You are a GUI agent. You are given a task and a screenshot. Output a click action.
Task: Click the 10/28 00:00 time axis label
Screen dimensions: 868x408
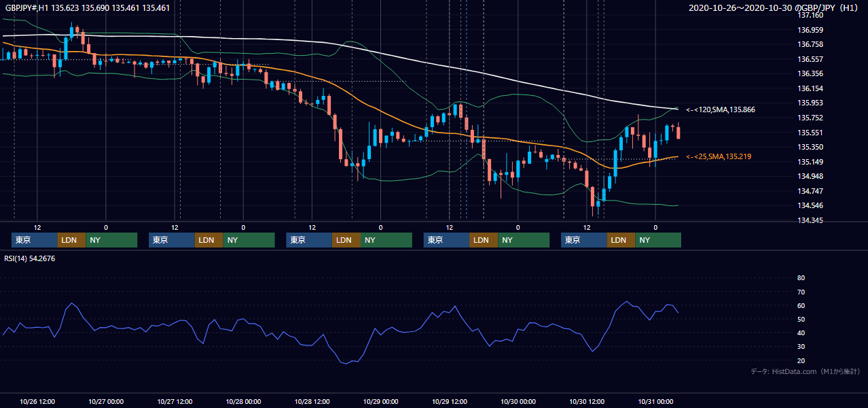pyautogui.click(x=243, y=402)
